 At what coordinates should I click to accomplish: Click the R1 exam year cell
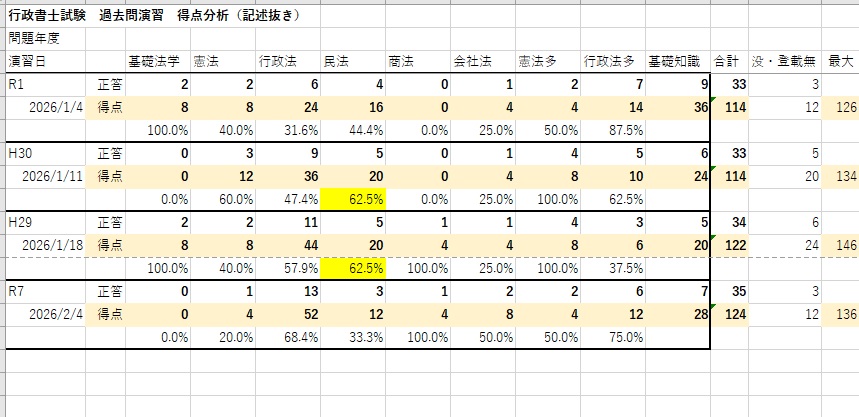click(x=45, y=85)
